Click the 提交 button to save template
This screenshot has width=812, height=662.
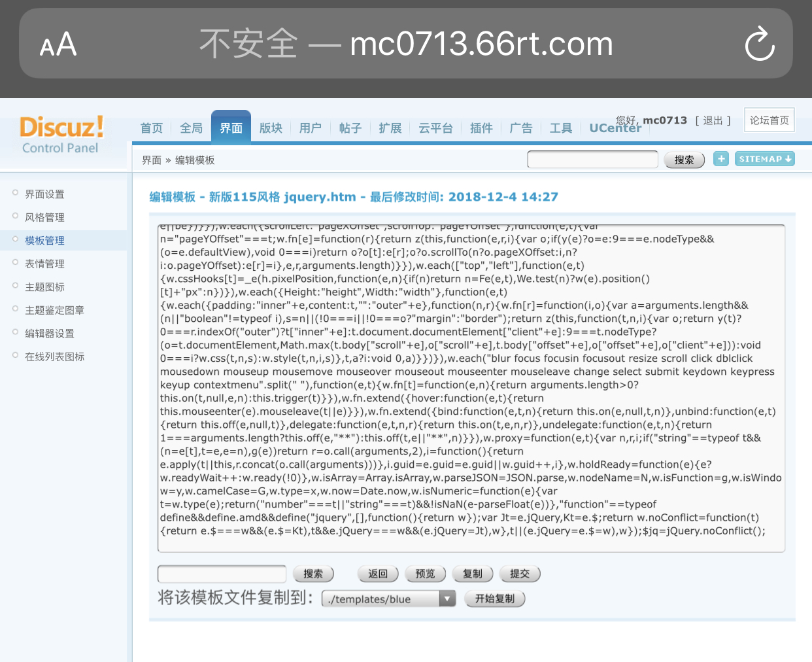tap(520, 574)
